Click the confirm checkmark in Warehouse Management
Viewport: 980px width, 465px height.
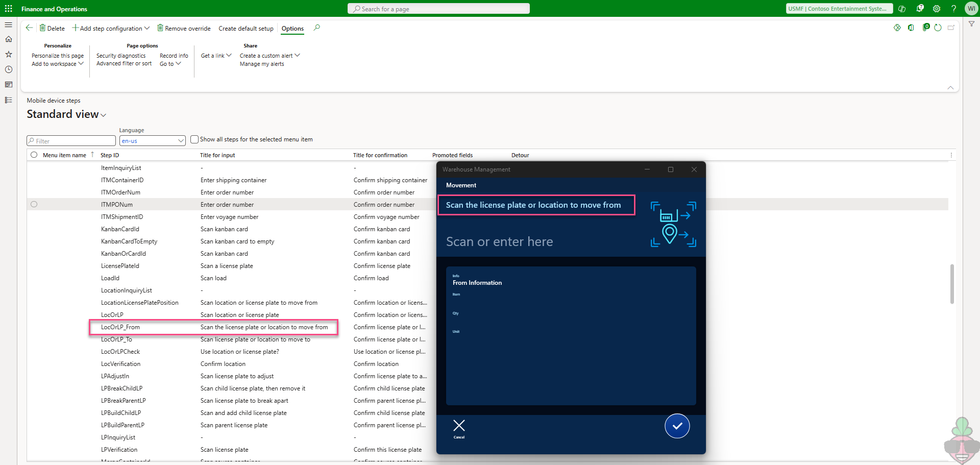coord(677,426)
